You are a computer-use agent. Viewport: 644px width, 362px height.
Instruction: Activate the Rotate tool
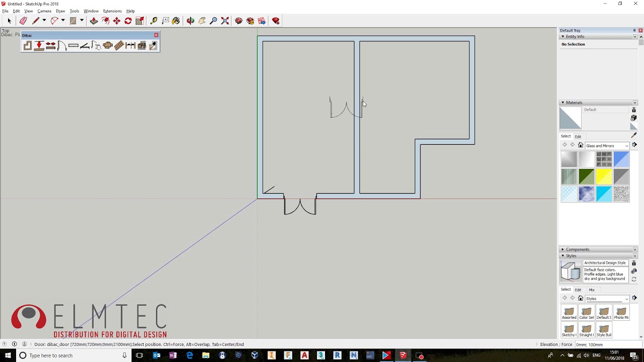tap(128, 21)
